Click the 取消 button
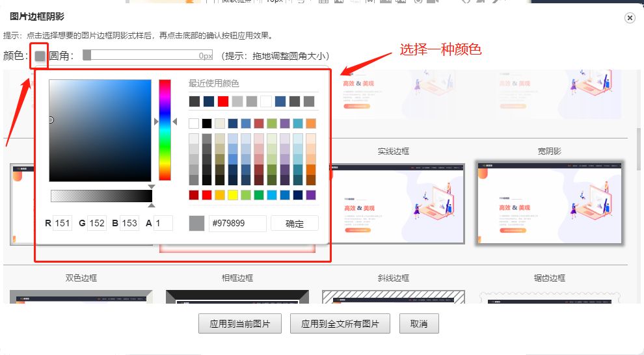Image resolution: width=644 pixels, height=355 pixels. pyautogui.click(x=419, y=324)
